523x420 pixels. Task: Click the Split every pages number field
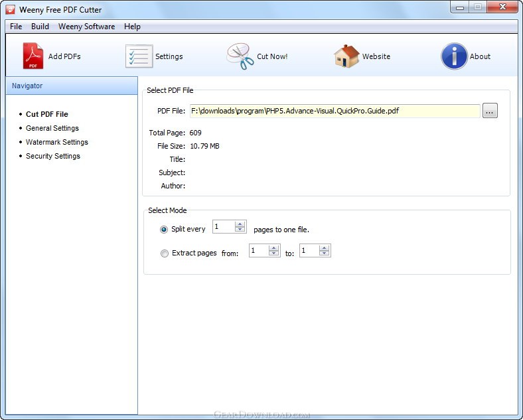pyautogui.click(x=224, y=227)
